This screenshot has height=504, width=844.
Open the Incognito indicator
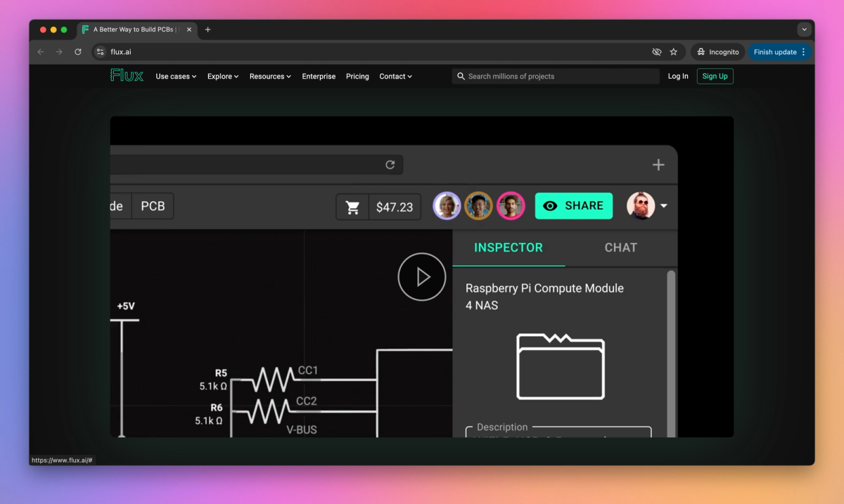tap(717, 52)
